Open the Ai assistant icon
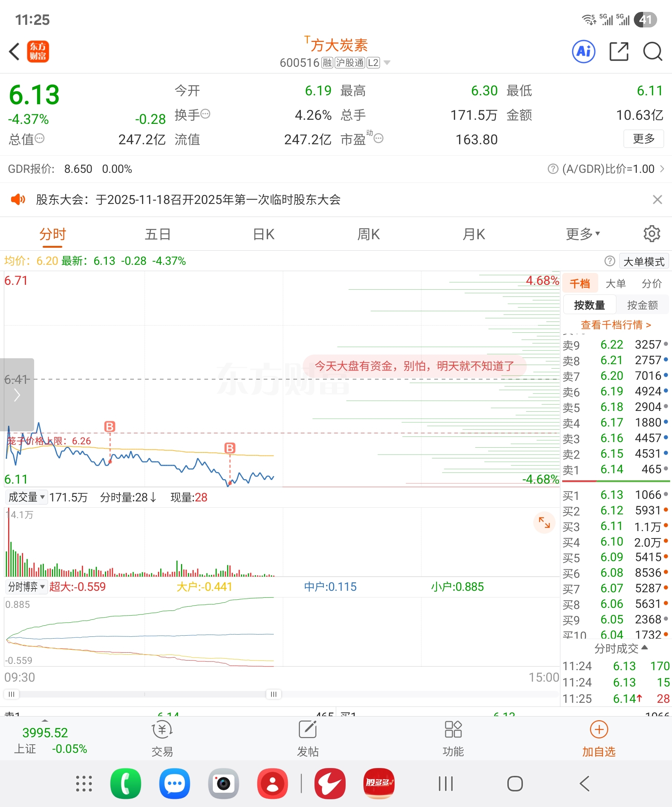The height and width of the screenshot is (807, 672). [x=584, y=51]
